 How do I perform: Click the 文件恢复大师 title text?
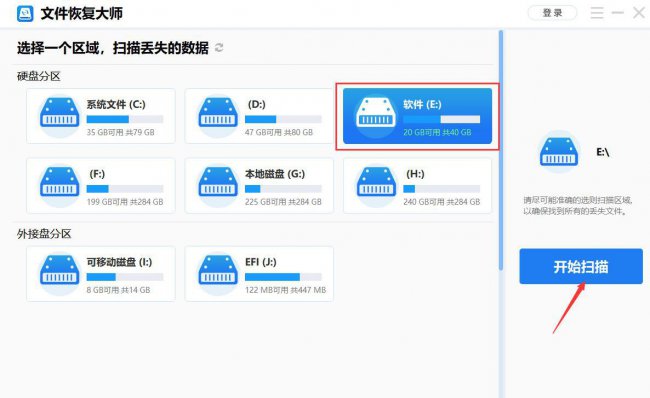(x=82, y=14)
